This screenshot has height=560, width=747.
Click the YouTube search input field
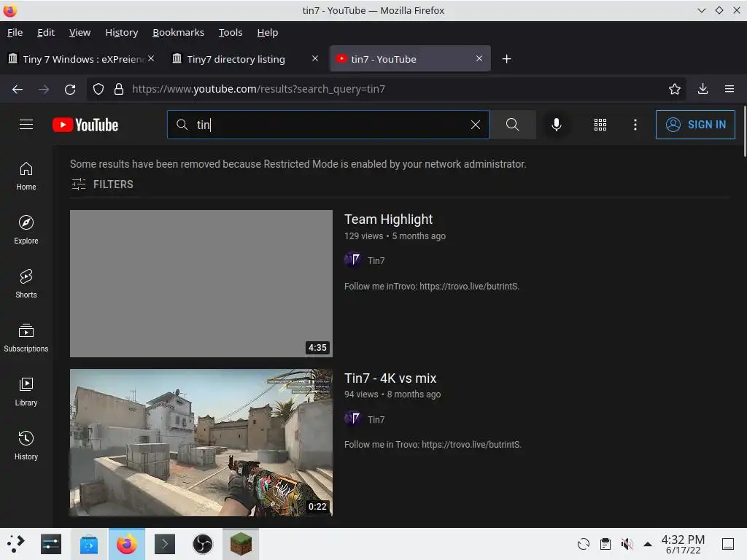(328, 125)
